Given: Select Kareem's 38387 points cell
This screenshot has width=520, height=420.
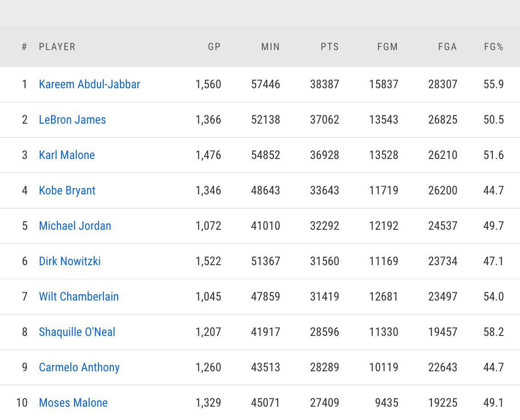Looking at the screenshot, I should pos(325,85).
